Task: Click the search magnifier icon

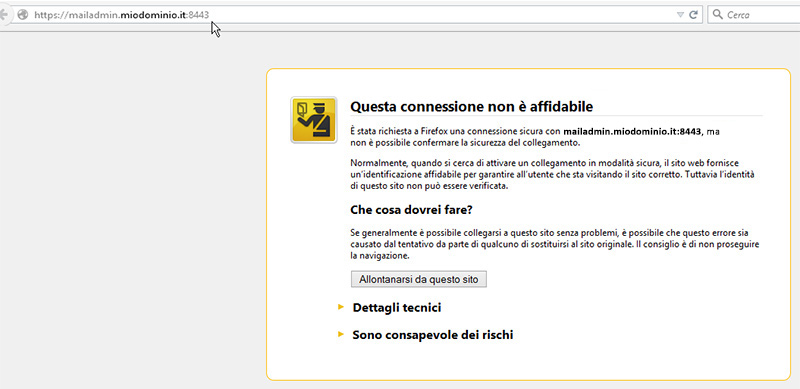Action: 717,14
